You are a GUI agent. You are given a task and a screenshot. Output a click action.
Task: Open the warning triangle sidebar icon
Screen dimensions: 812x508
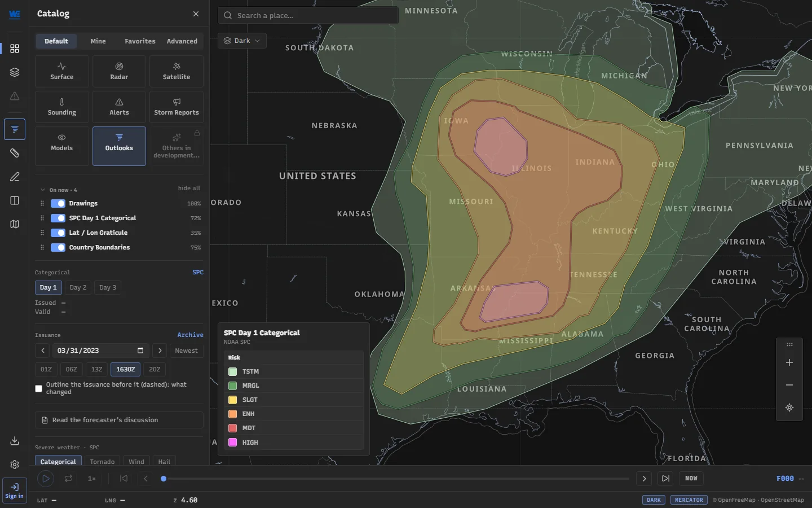[15, 96]
